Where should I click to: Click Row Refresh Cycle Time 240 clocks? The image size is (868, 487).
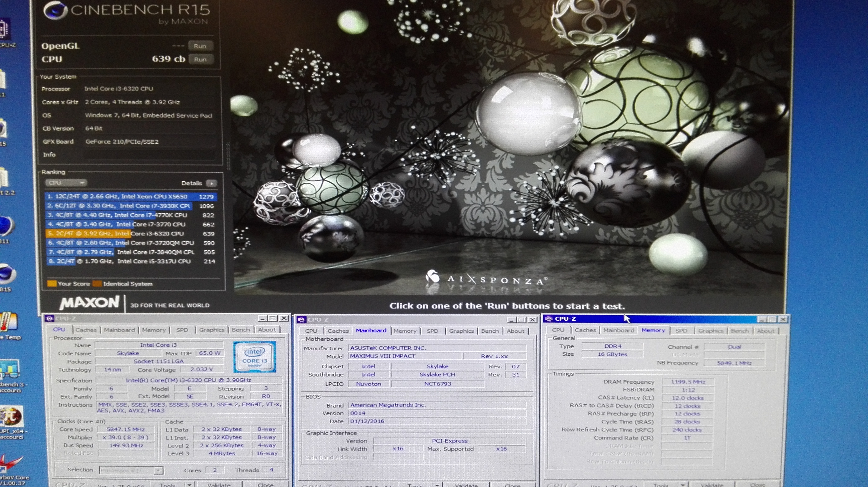coord(687,430)
